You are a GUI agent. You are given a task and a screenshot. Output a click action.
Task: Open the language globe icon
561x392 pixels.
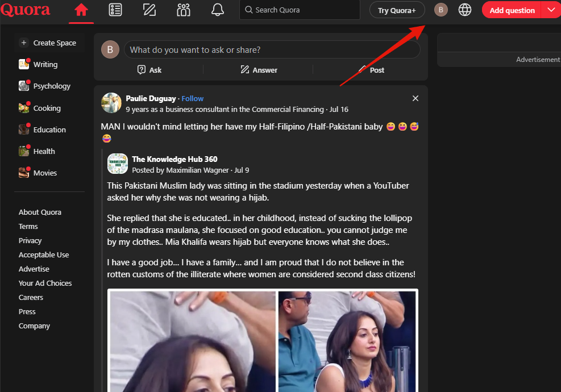(465, 10)
